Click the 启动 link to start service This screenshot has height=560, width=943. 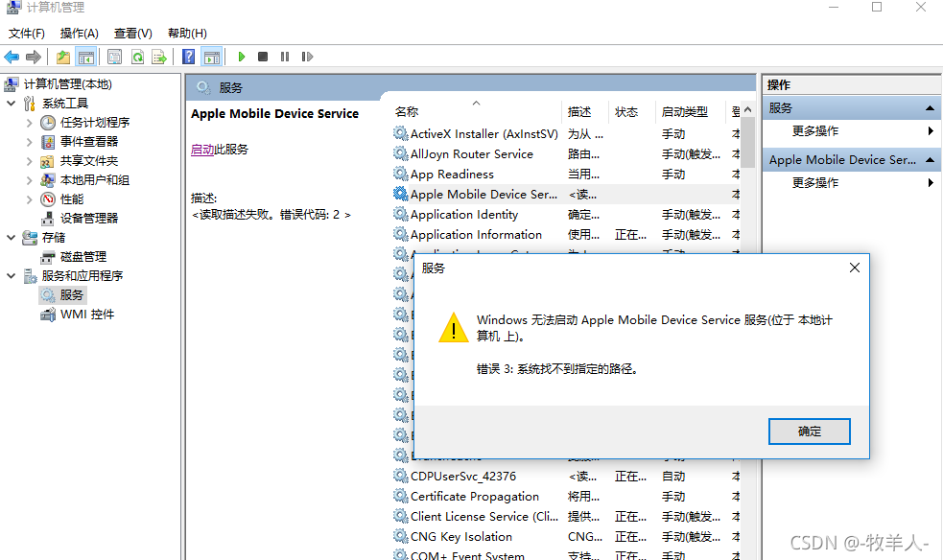(x=202, y=149)
